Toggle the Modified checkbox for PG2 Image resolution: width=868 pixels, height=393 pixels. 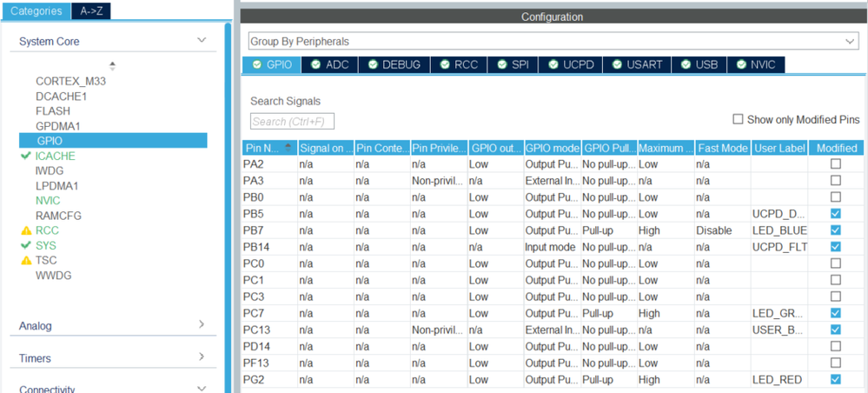tap(835, 380)
